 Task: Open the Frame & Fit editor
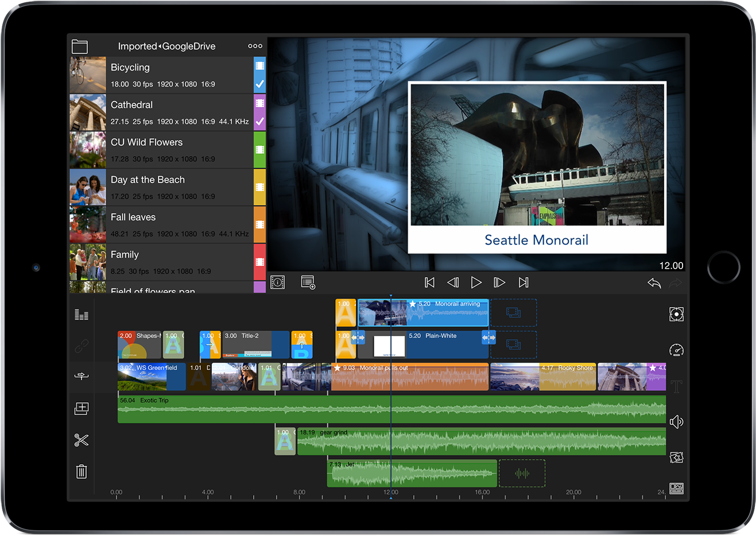click(676, 314)
